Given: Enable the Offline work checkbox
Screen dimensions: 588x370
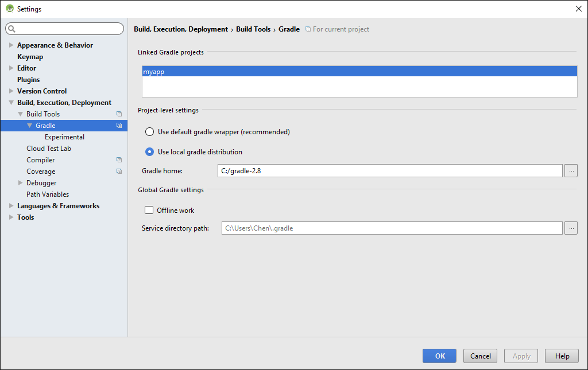Looking at the screenshot, I should click(x=149, y=210).
